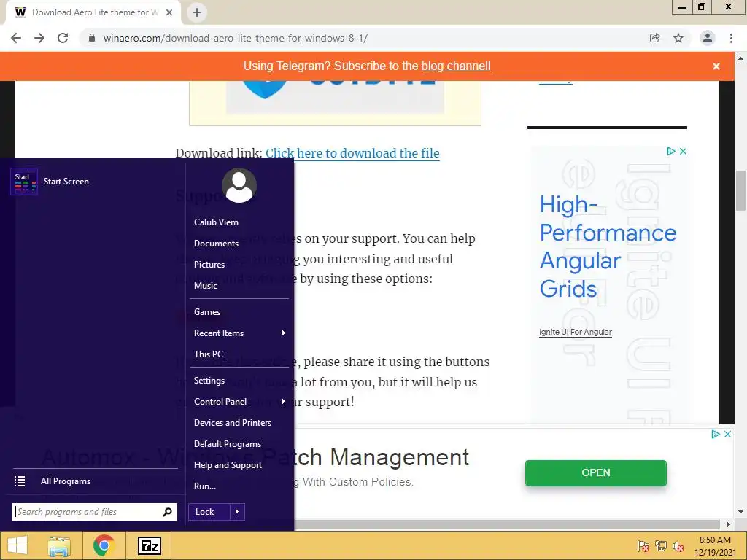Click the Chrome address bar URL
The image size is (747, 560).
(236, 38)
